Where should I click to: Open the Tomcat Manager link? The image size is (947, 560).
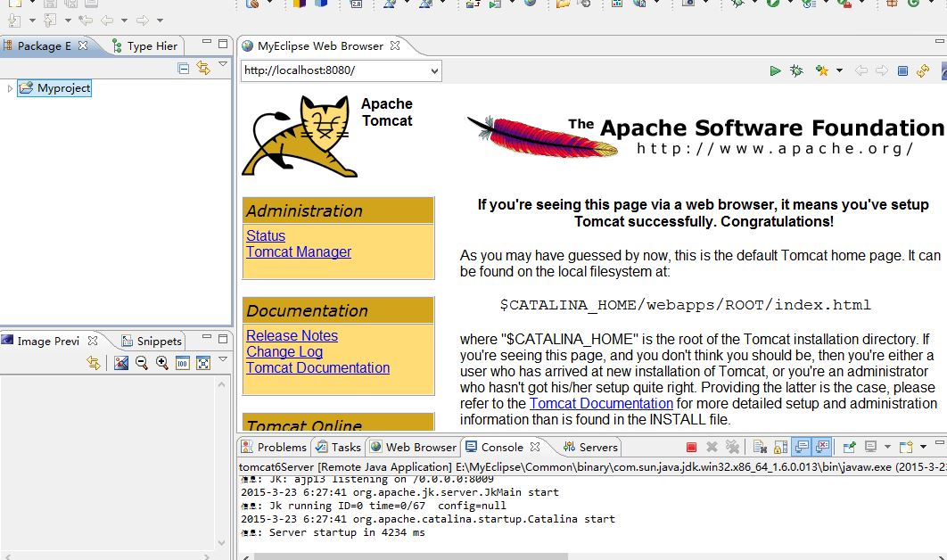tap(299, 251)
